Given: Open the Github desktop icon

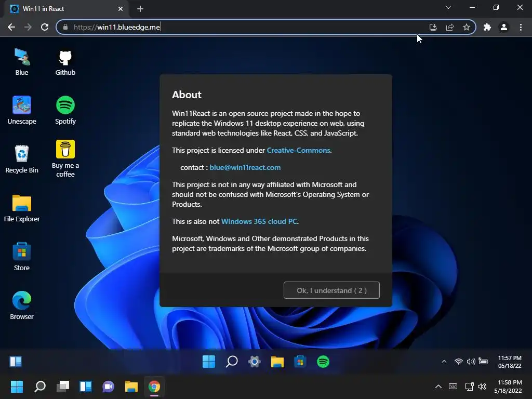Looking at the screenshot, I should tap(65, 61).
